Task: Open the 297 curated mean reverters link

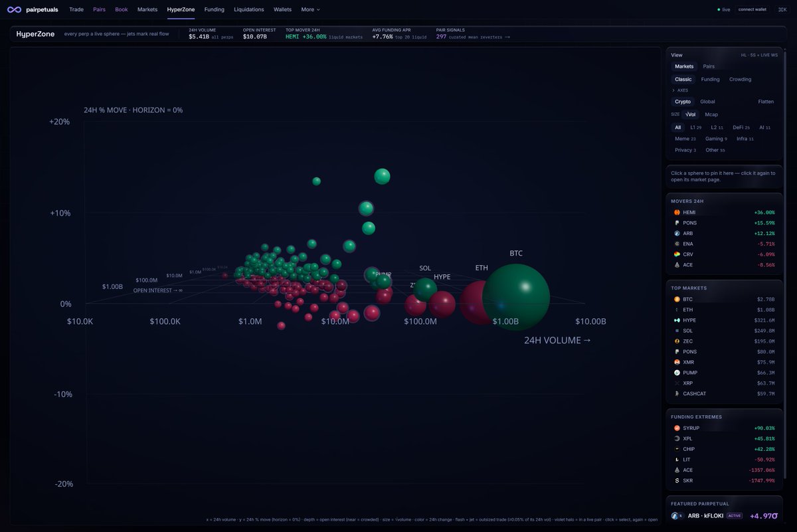Action: (x=473, y=37)
